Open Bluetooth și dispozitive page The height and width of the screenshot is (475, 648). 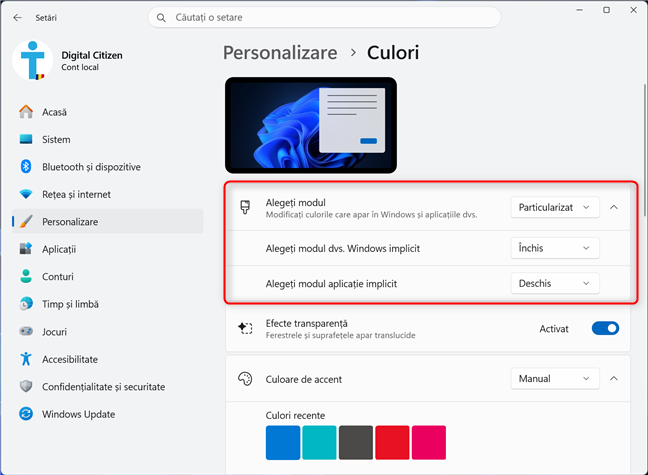pos(108,167)
